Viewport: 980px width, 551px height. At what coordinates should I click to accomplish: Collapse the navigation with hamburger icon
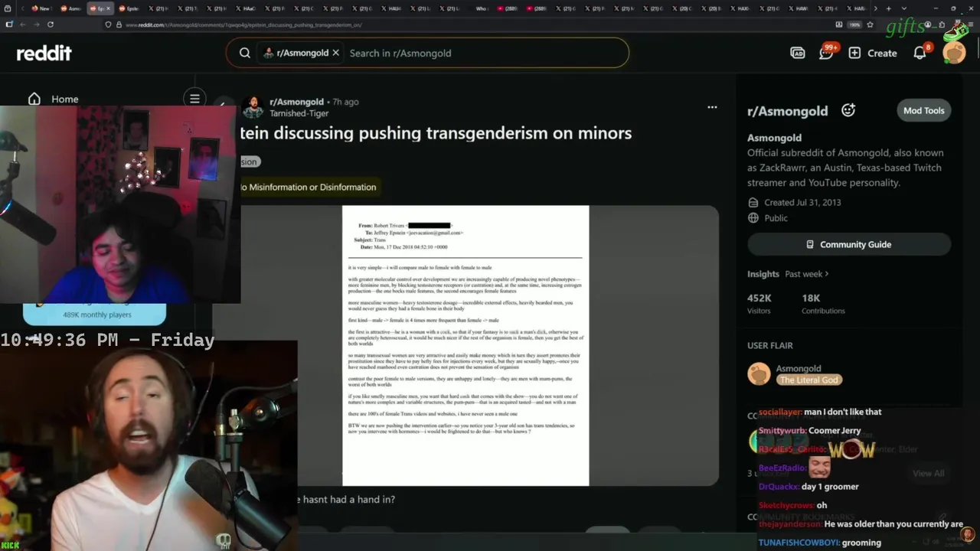[194, 99]
